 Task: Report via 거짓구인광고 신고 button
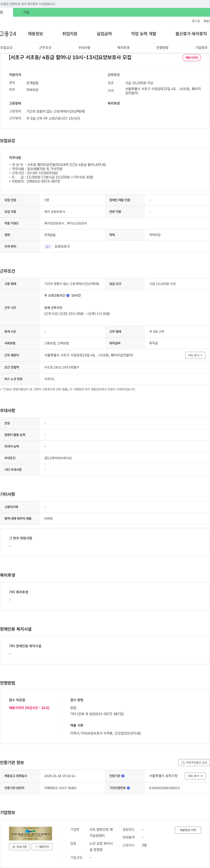[194, 763]
